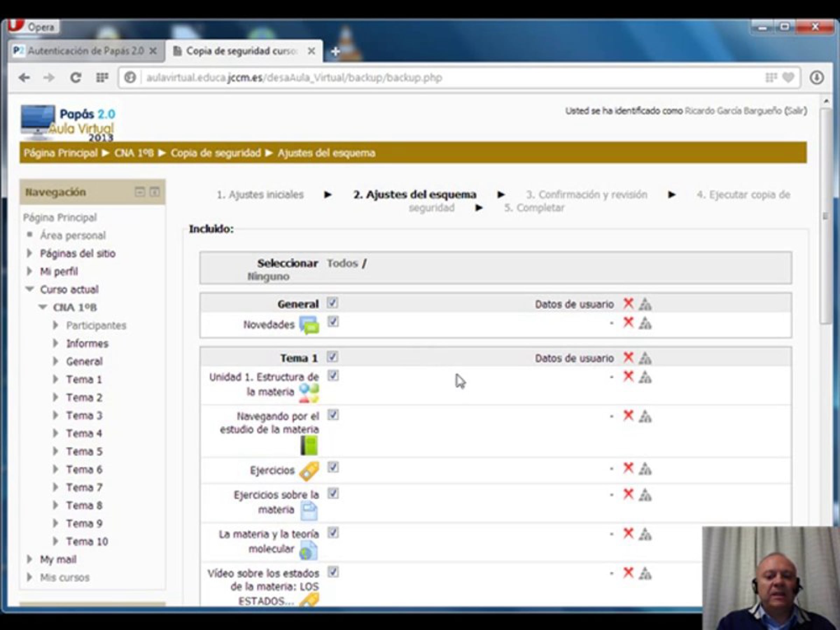
Task: Click the lock icon in Unidad 1 row
Action: pos(645,377)
